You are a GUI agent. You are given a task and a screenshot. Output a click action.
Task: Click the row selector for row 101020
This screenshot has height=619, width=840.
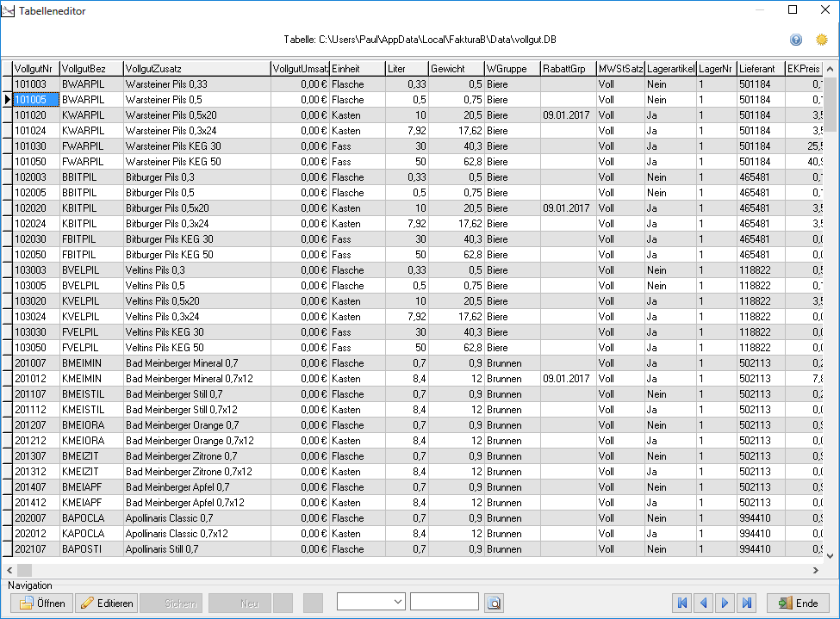click(x=7, y=115)
